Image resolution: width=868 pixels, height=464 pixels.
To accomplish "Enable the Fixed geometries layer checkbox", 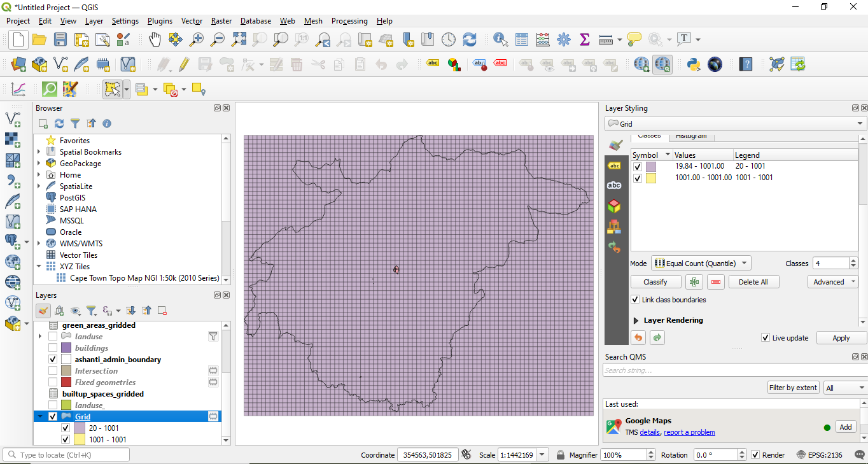I will (53, 383).
